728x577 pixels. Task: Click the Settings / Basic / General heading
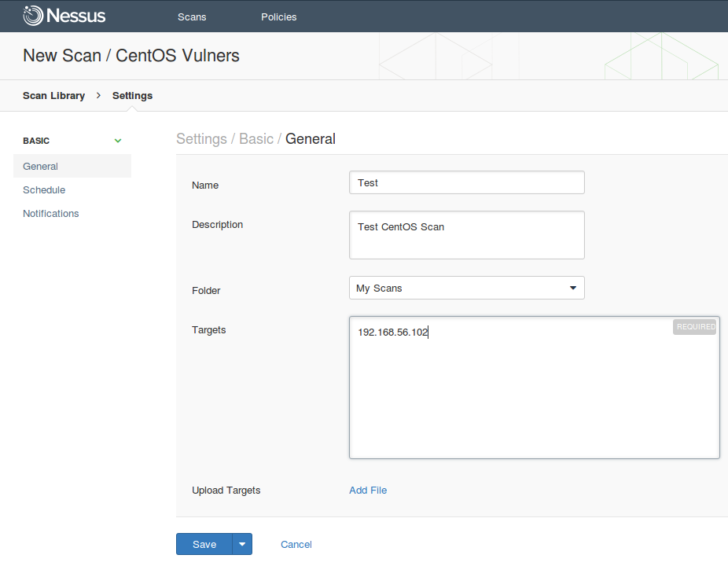pos(256,139)
